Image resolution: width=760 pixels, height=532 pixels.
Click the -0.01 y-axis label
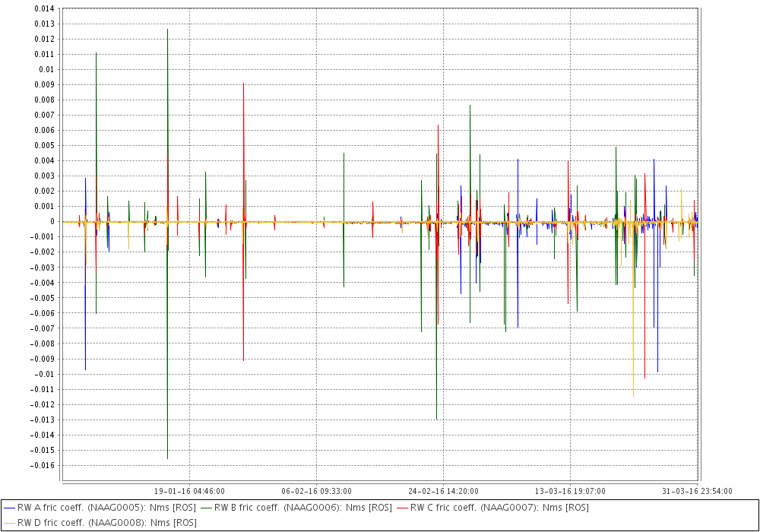point(45,374)
